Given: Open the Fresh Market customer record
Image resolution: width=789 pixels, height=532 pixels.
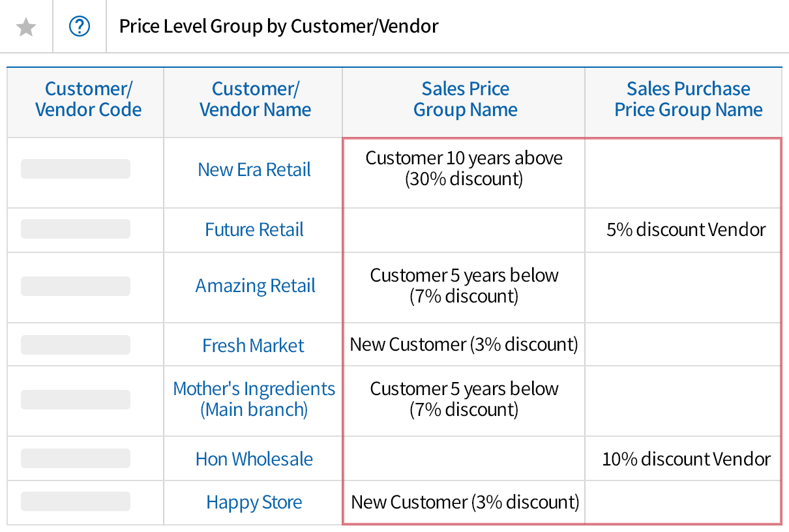Looking at the screenshot, I should [x=253, y=344].
